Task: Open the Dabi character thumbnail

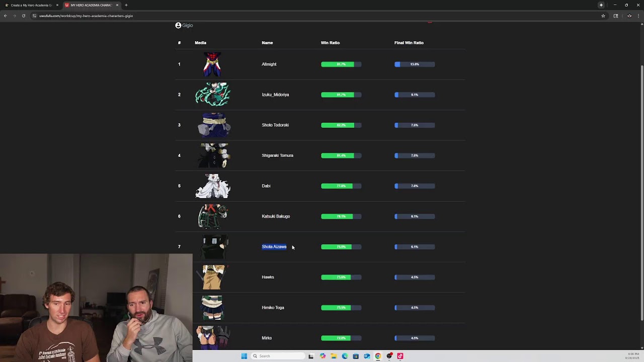Action: pyautogui.click(x=213, y=186)
